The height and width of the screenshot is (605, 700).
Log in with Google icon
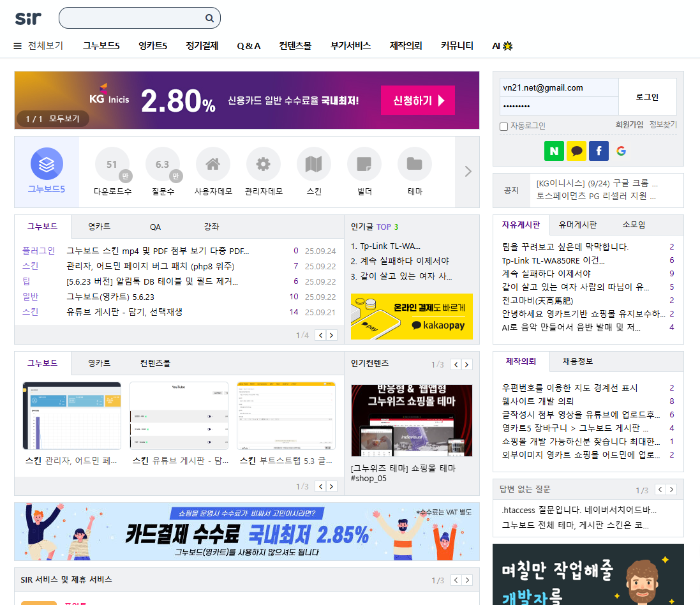coord(621,151)
